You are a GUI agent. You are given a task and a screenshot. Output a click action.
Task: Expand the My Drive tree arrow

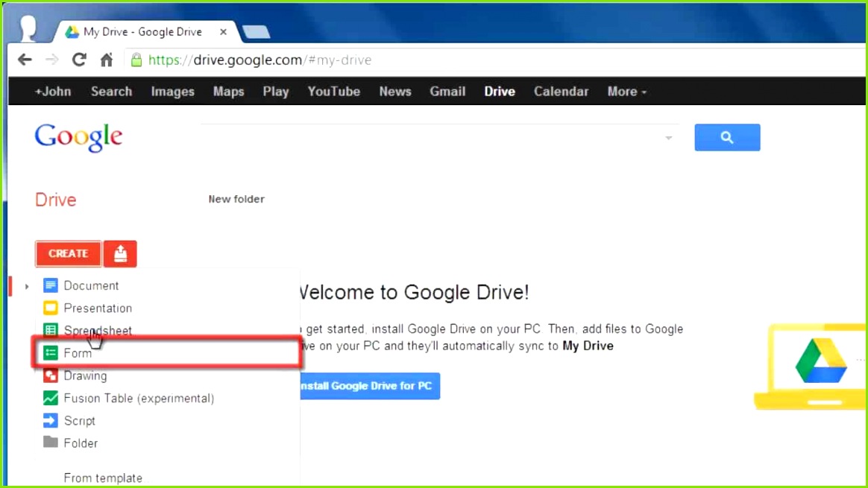(27, 287)
